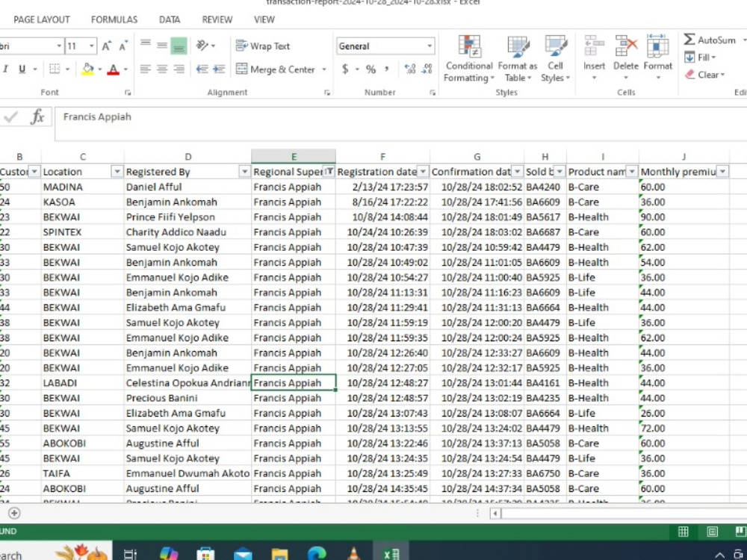The image size is (747, 560).
Task: Click Merge & Center button
Action: (276, 69)
